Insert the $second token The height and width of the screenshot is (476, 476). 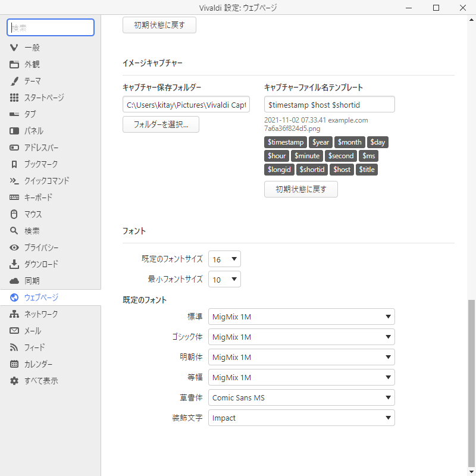[x=340, y=156]
